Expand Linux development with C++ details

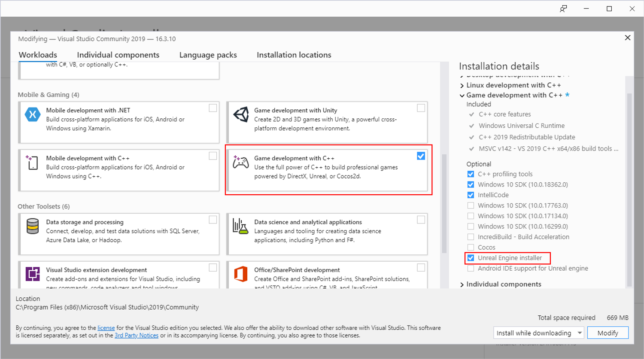click(x=462, y=85)
